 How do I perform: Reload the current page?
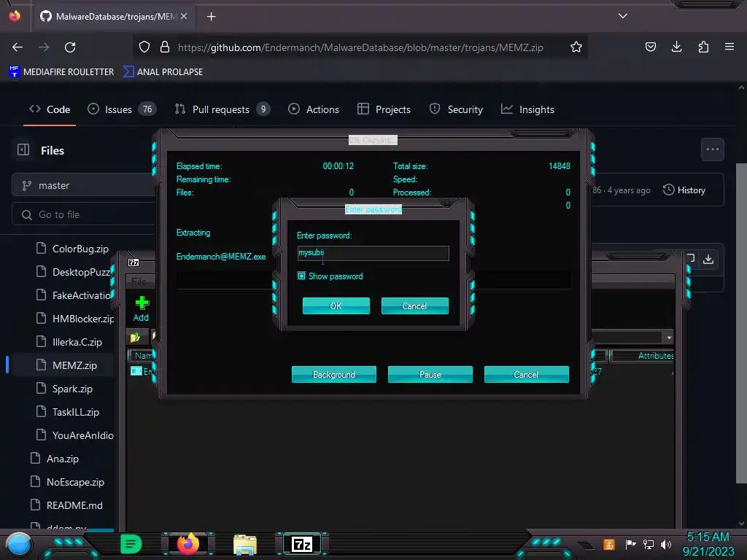(x=70, y=47)
